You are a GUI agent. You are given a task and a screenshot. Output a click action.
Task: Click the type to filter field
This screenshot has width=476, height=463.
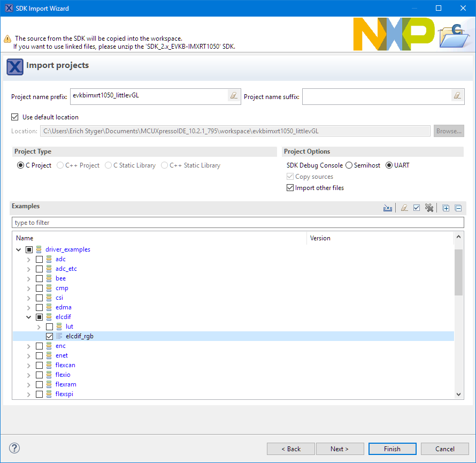click(x=237, y=222)
